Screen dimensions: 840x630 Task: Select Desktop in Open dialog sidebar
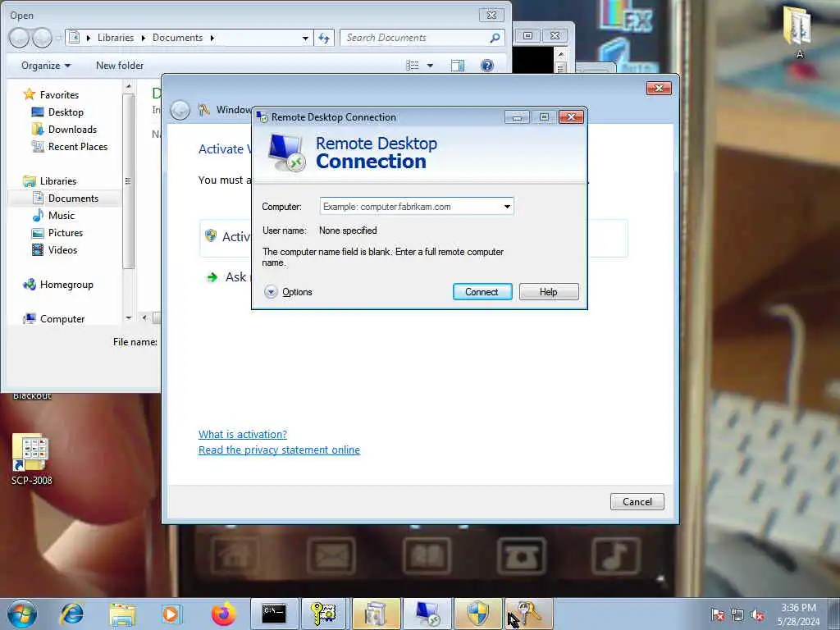pyautogui.click(x=57, y=112)
